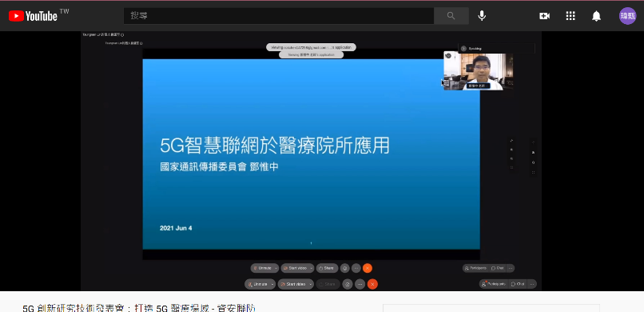The width and height of the screenshot is (644, 312).
Task: Click the speaker's webcam thumbnail
Action: (x=479, y=70)
